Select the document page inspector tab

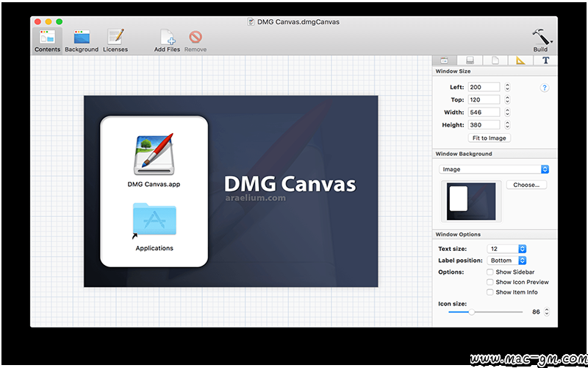495,60
